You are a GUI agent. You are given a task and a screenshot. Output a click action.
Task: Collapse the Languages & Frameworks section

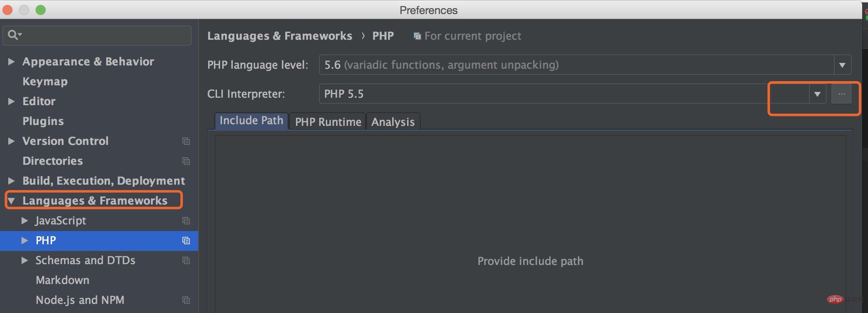pyautogui.click(x=11, y=201)
